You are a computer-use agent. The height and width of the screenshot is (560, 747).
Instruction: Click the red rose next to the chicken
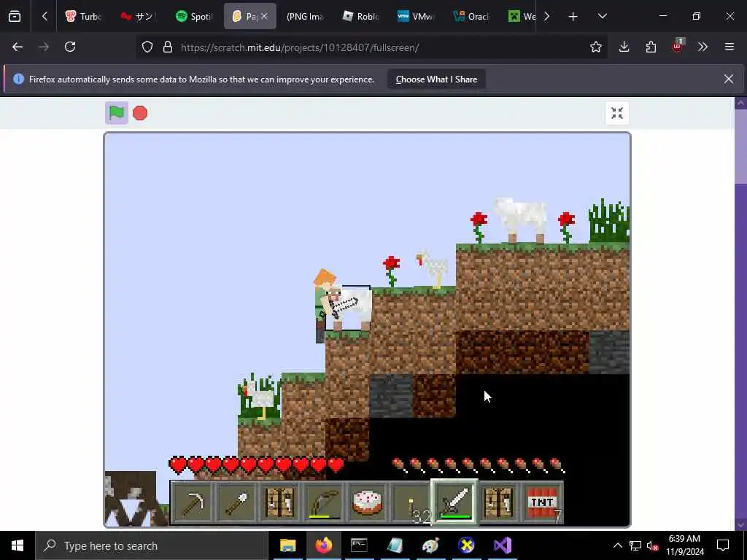pos(391,271)
